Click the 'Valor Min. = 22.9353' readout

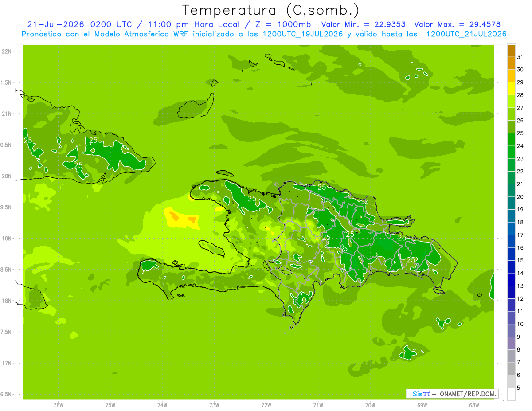363,24
